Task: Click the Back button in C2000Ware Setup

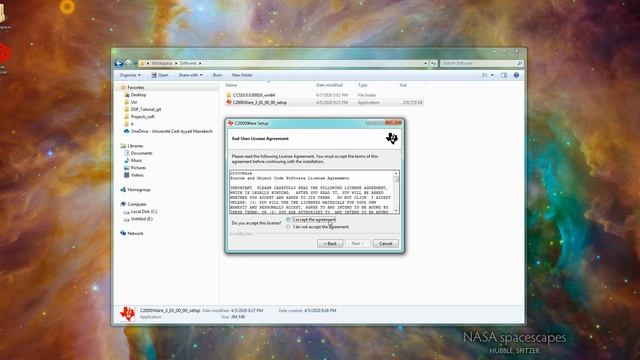Action: click(x=330, y=244)
